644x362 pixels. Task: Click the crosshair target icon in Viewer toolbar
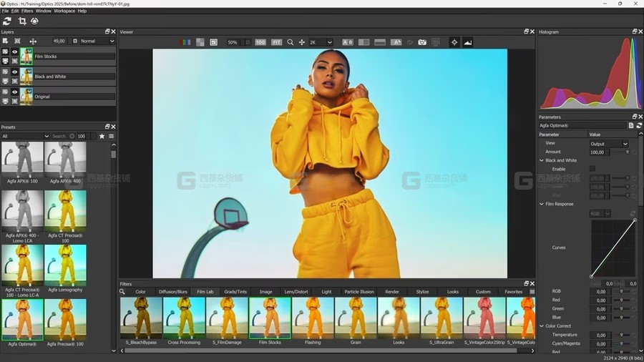point(454,42)
